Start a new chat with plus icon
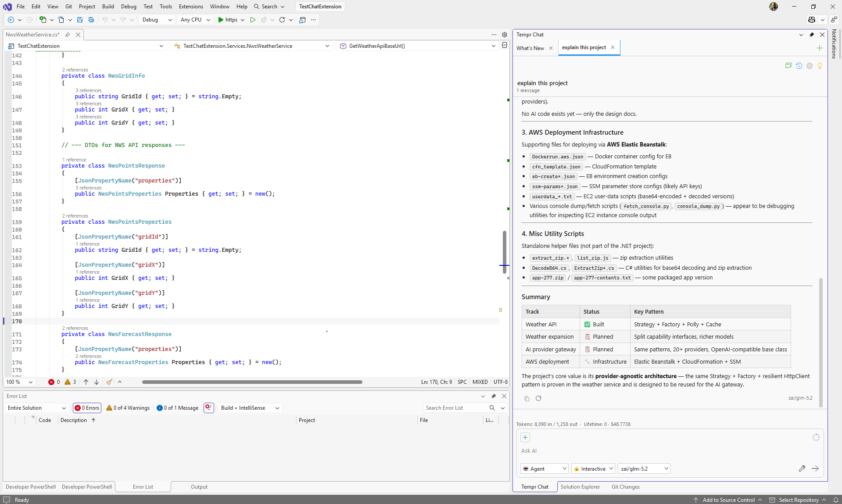Image resolution: width=842 pixels, height=504 pixels. pyautogui.click(x=820, y=48)
